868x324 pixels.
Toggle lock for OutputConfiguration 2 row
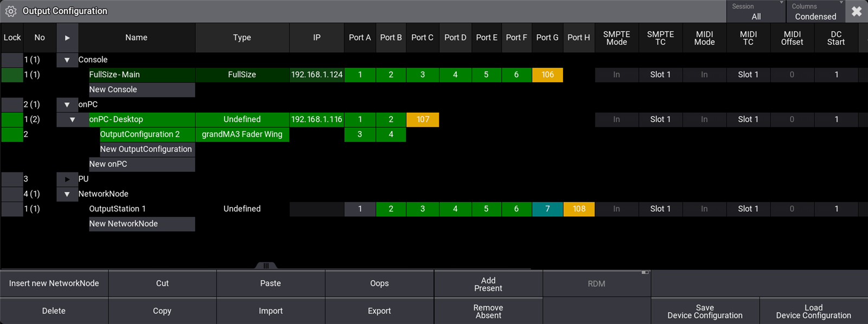12,134
